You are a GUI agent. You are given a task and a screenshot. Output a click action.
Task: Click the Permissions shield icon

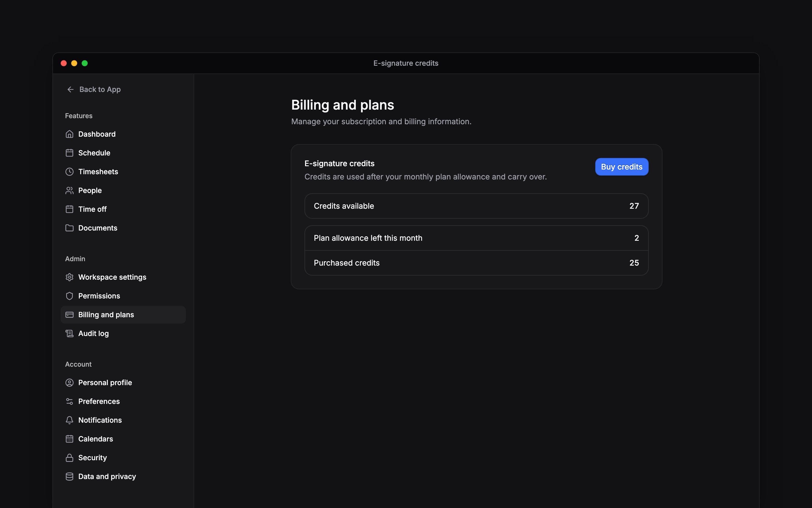pyautogui.click(x=70, y=296)
